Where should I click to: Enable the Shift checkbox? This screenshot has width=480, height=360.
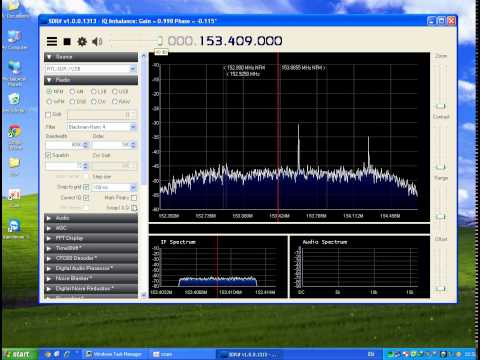click(48, 115)
